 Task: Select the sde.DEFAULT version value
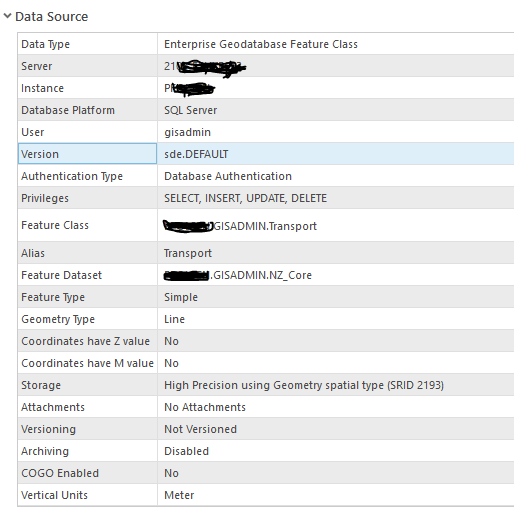[x=196, y=154]
